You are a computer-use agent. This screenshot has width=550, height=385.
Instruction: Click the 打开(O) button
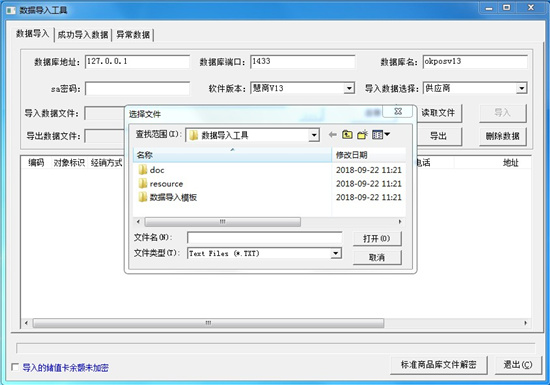pos(377,239)
